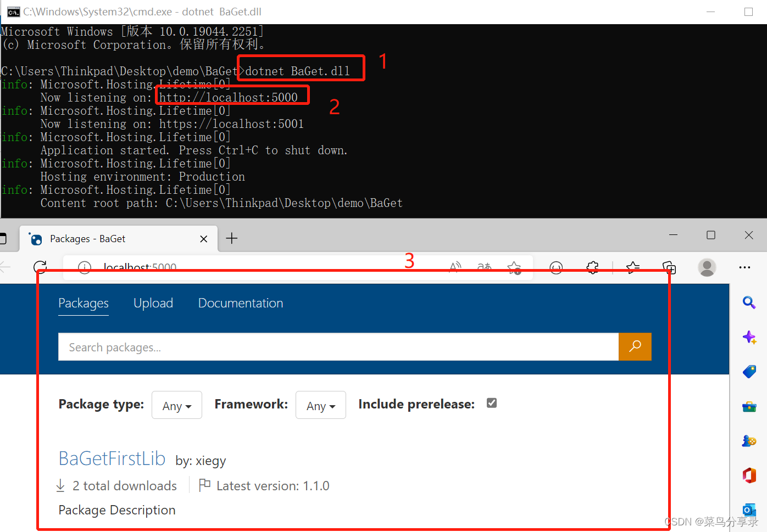Image resolution: width=767 pixels, height=532 pixels.
Task: Click the site information icon in address bar
Action: point(85,267)
